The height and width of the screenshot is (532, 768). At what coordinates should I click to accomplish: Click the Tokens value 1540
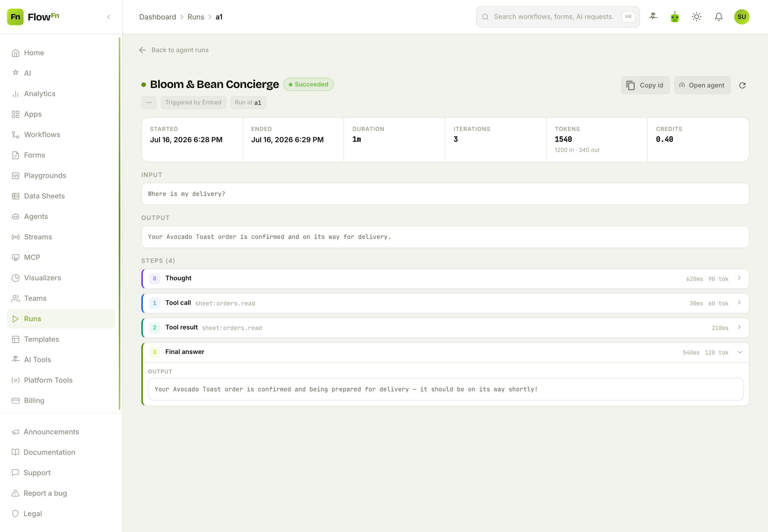click(x=563, y=139)
